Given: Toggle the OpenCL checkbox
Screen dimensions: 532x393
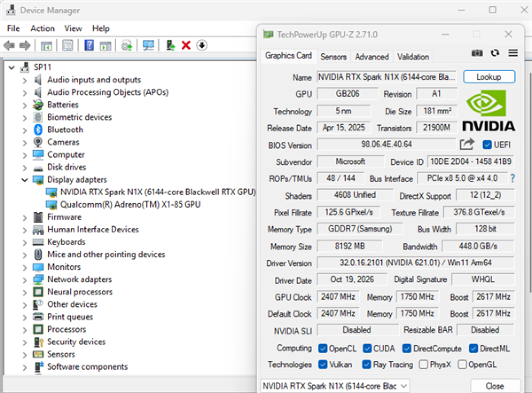Looking at the screenshot, I should [323, 349].
